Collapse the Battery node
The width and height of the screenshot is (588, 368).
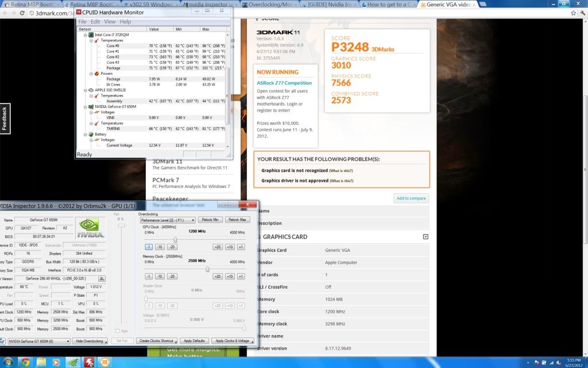click(x=85, y=135)
